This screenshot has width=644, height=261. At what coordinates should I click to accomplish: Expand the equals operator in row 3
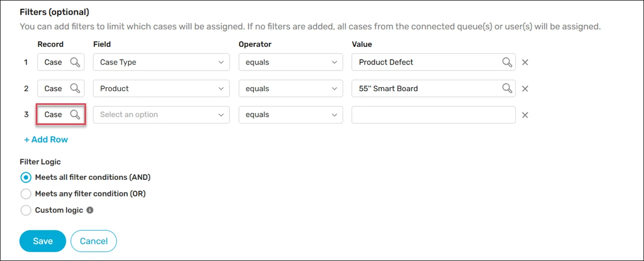coord(291,115)
